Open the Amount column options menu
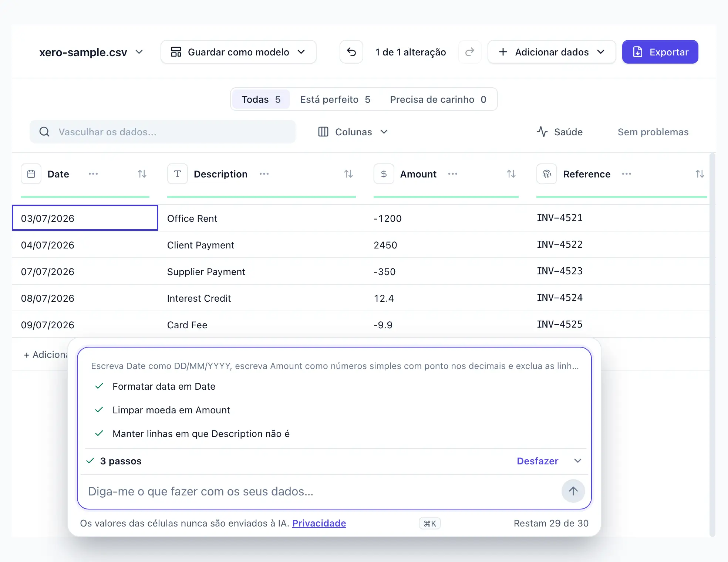This screenshot has width=728, height=562. 453,174
